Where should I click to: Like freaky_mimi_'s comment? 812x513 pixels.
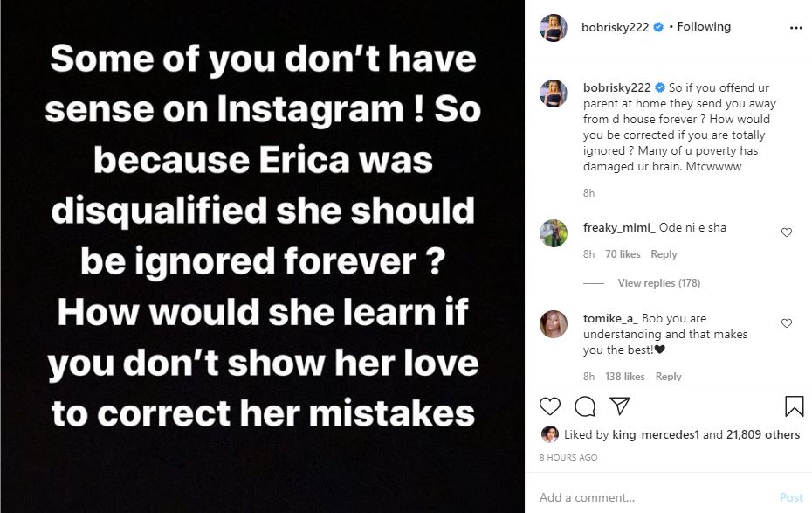click(x=787, y=232)
